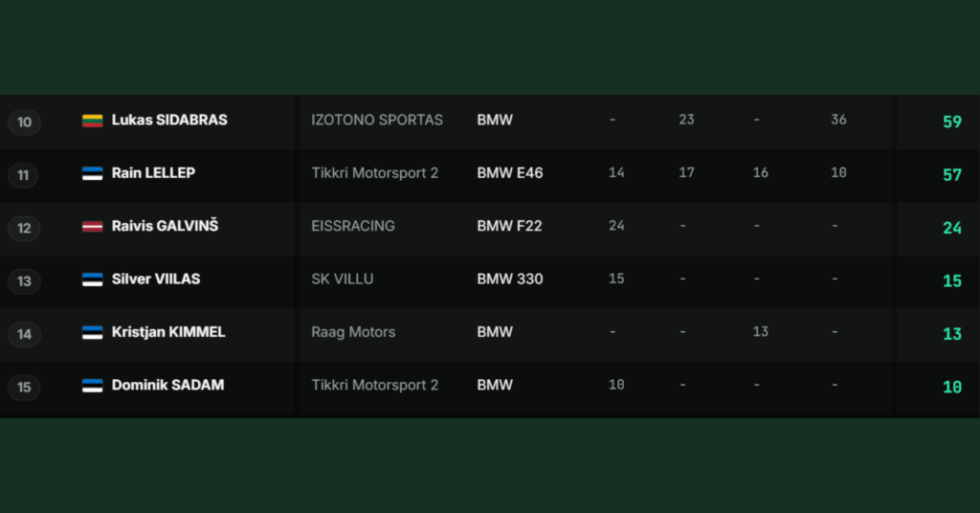Select the position 12 badge

coord(24,228)
